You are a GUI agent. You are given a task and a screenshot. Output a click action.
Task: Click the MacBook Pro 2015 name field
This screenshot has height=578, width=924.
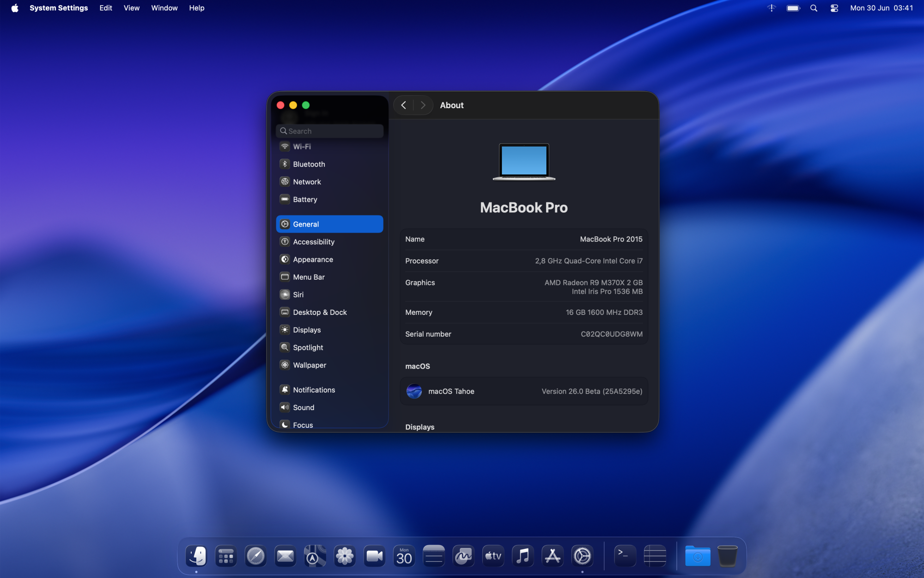611,239
